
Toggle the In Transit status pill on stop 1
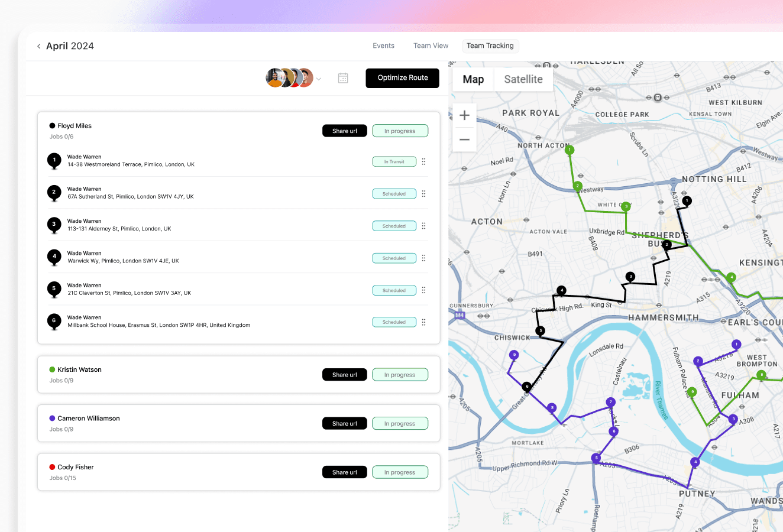[x=394, y=161]
